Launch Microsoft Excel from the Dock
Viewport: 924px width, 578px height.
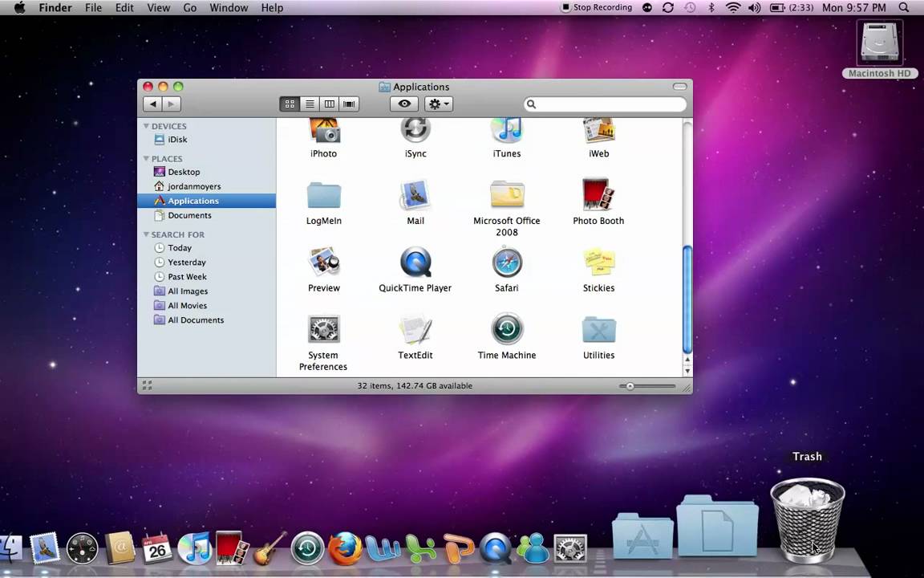[x=421, y=548]
